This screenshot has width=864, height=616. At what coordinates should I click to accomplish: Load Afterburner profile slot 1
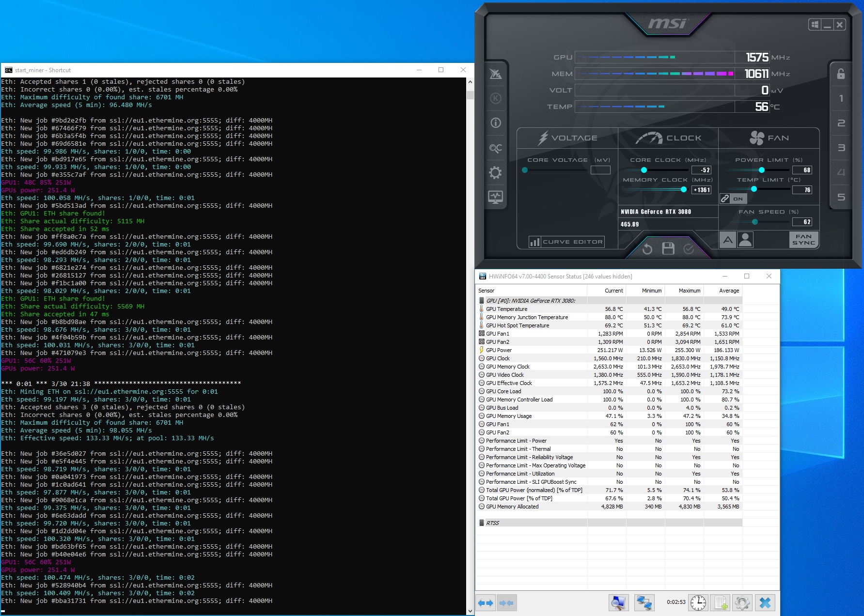point(841,98)
